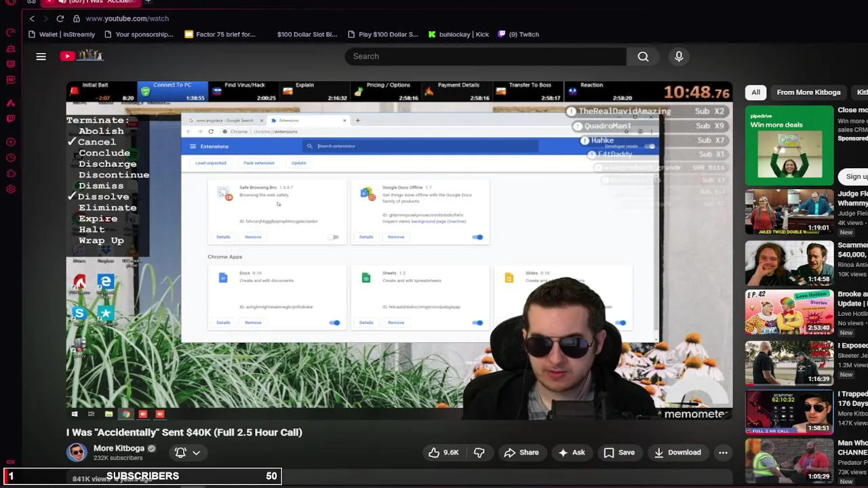Screen dimensions: 868x488
Task: Open the More Kitboga channel name
Action: pos(119,448)
